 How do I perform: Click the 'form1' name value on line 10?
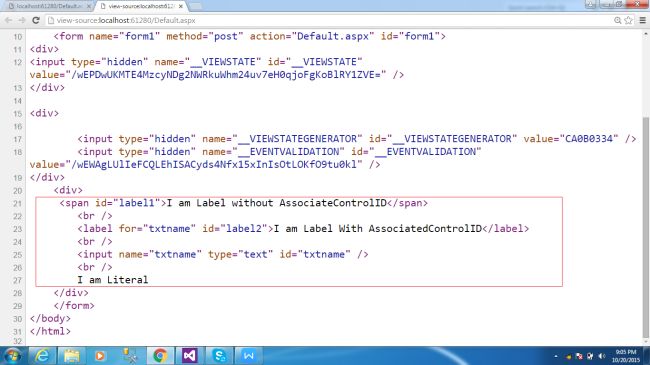click(x=140, y=36)
